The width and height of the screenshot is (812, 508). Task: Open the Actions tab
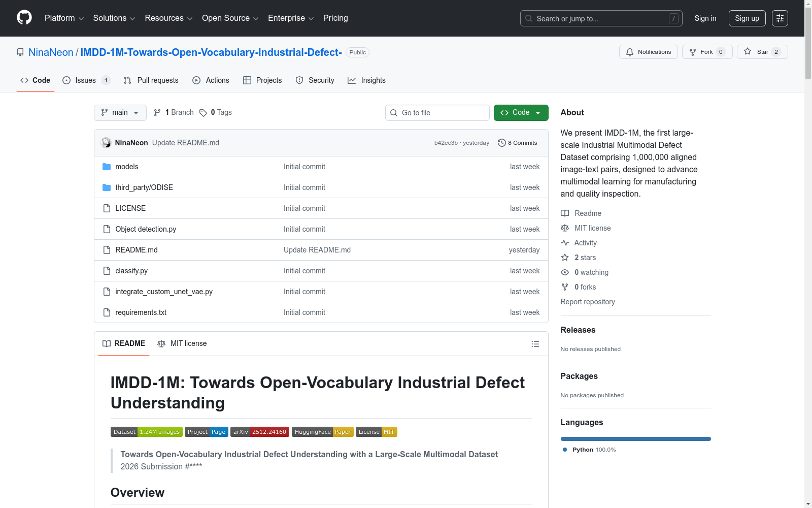coord(211,80)
